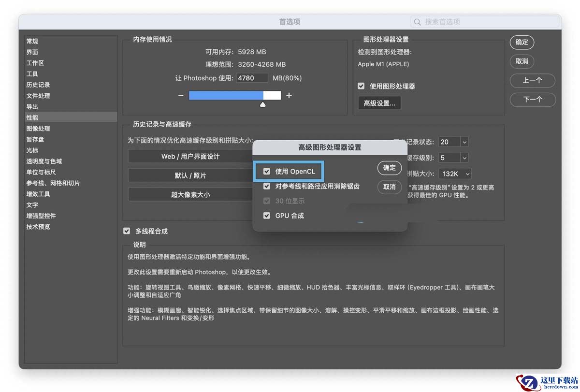Click the white memory slider thumb

(x=263, y=104)
